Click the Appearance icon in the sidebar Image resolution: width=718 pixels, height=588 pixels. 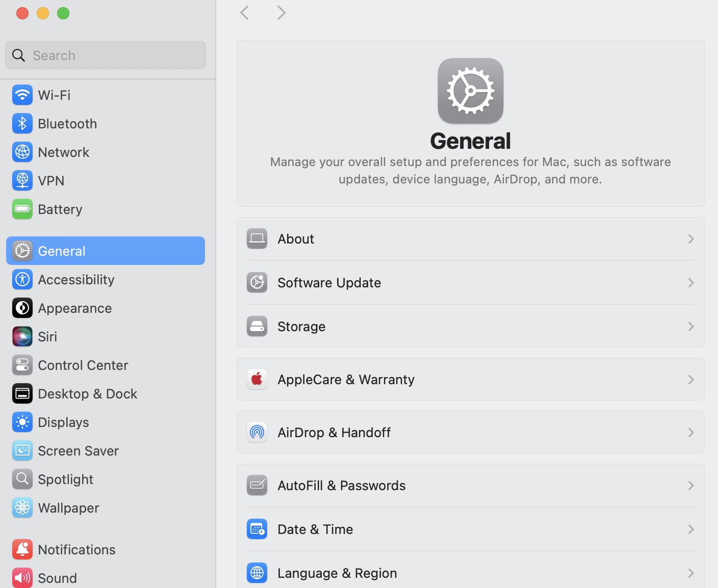[x=22, y=308]
